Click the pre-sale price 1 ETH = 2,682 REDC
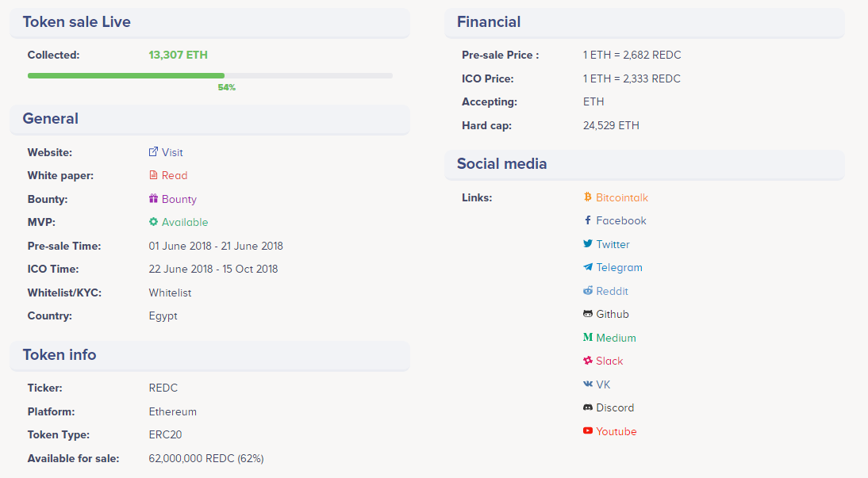 [632, 55]
